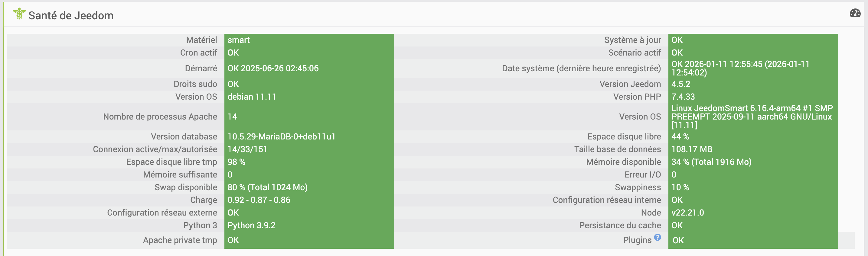868x256 pixels.
Task: Click the Cron actif OK status
Action: tap(233, 53)
